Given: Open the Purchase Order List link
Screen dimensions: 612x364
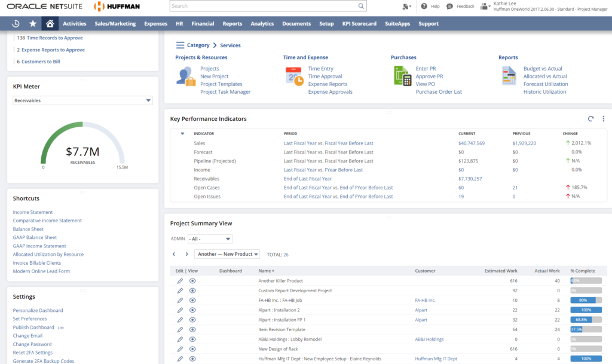Looking at the screenshot, I should (439, 92).
